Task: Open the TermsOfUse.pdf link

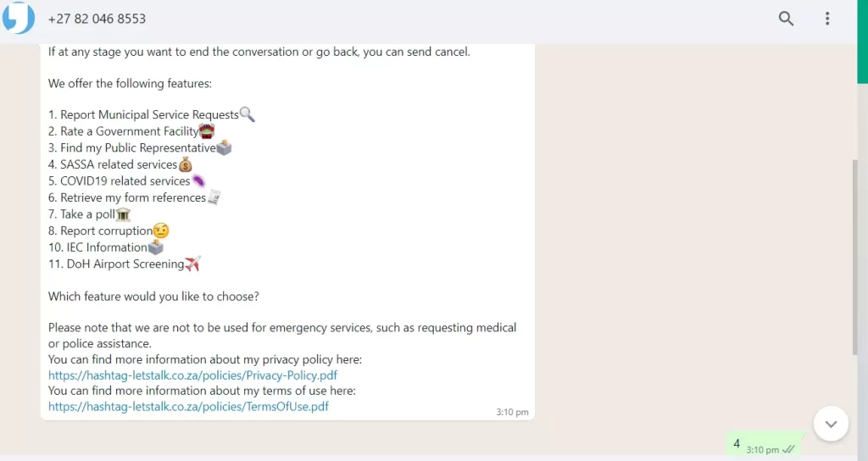Action: pyautogui.click(x=188, y=407)
